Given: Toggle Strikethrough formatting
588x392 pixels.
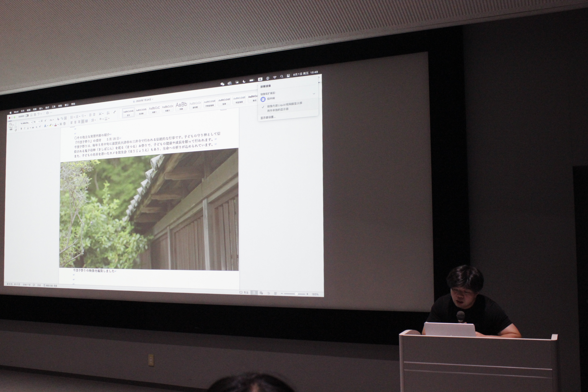Looking at the screenshot, I should (33, 127).
